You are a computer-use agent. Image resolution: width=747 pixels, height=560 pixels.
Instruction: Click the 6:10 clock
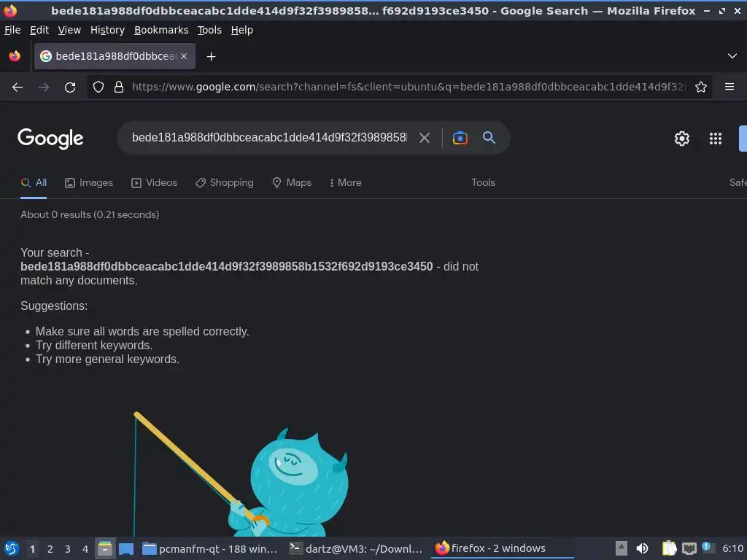(x=732, y=548)
